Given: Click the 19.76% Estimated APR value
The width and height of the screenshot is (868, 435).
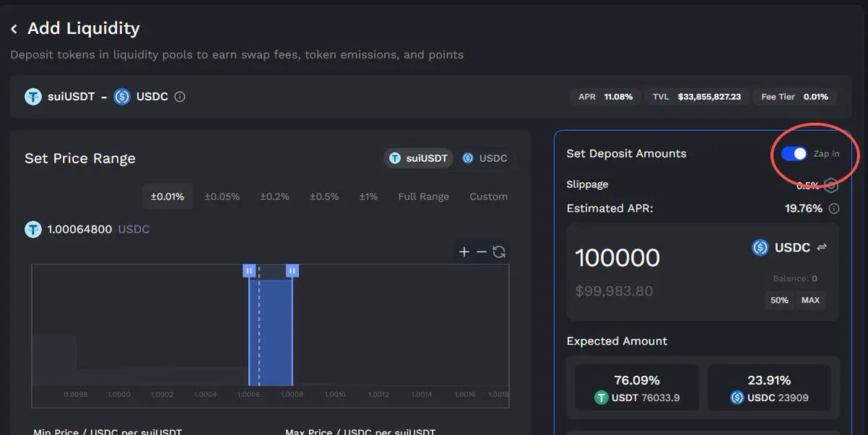Looking at the screenshot, I should (804, 208).
